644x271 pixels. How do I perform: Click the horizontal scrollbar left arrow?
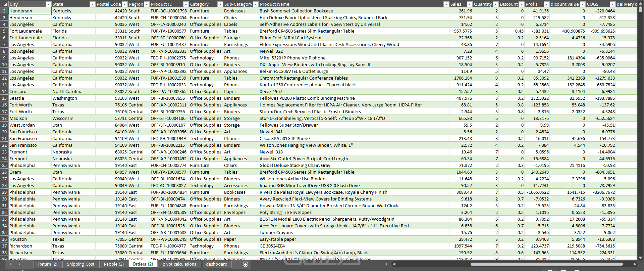click(x=394, y=264)
